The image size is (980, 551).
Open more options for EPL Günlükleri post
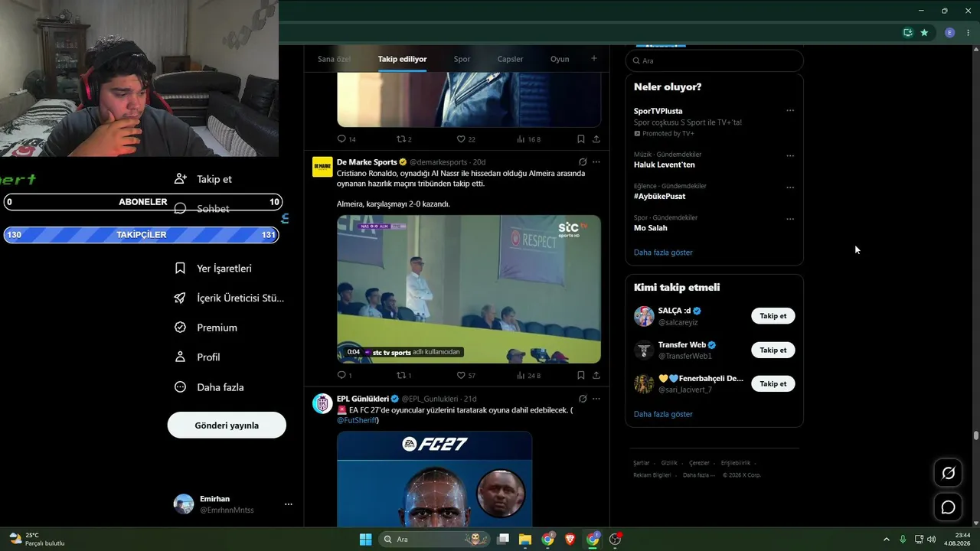coord(596,399)
